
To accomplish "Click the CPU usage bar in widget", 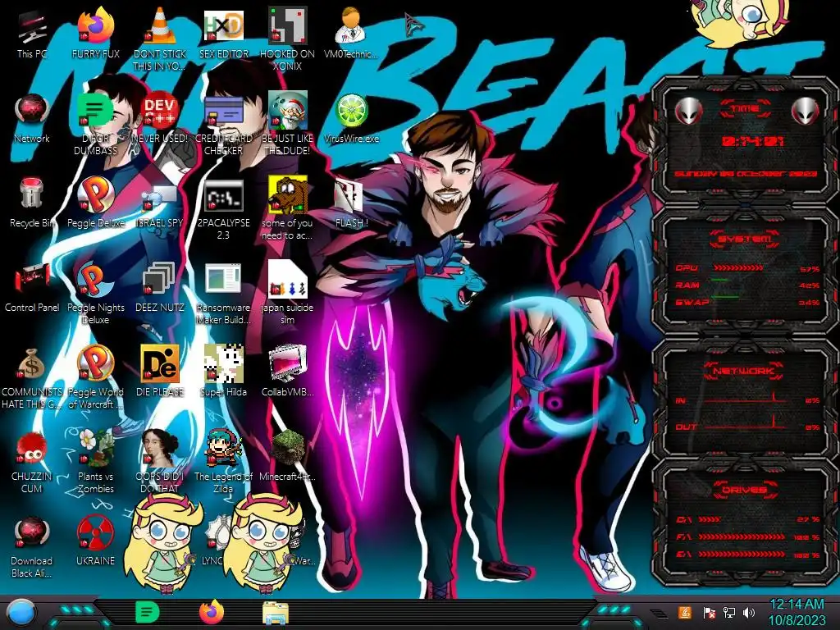I will pyautogui.click(x=737, y=267).
